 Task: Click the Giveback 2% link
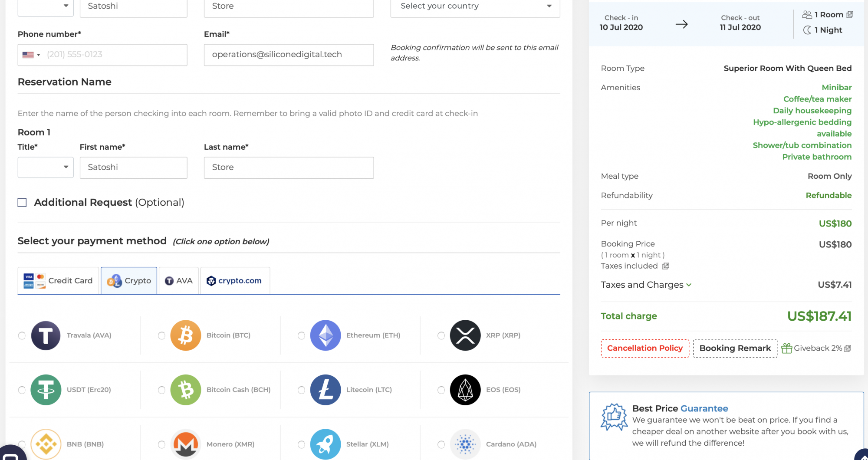tap(818, 348)
